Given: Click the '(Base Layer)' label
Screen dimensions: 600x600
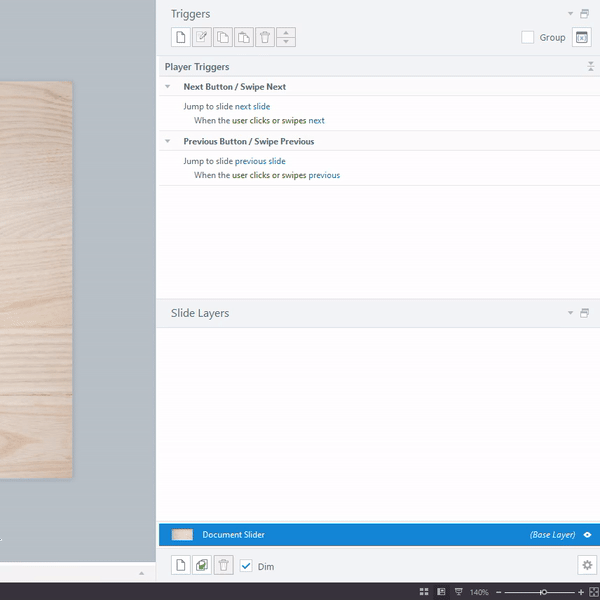Looking at the screenshot, I should click(553, 535).
